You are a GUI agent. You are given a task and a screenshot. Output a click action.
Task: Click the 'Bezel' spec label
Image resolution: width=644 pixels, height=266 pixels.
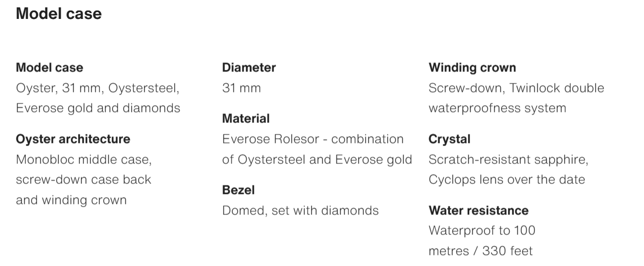(x=238, y=190)
